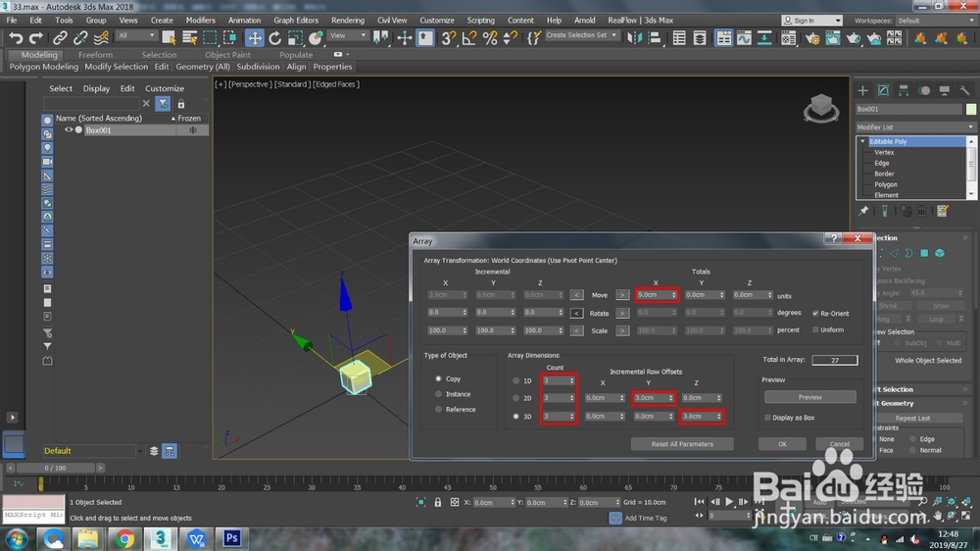Click the Redo arrow icon
This screenshot has width=980, height=551.
click(x=35, y=38)
